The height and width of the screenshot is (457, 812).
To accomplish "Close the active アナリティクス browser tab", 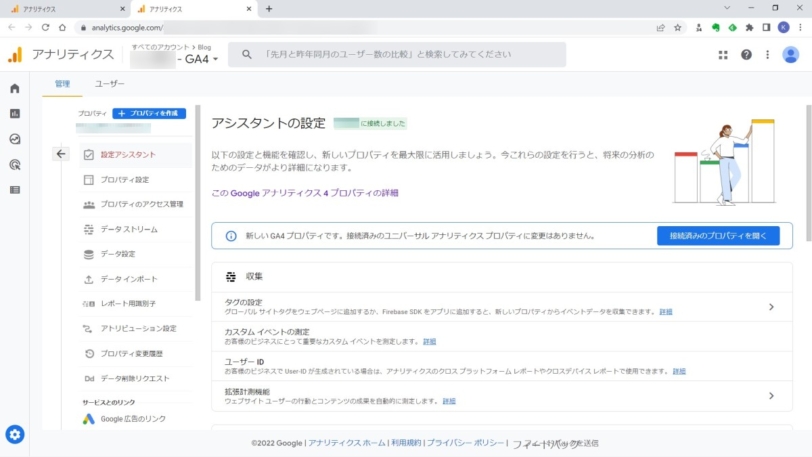I will point(249,9).
